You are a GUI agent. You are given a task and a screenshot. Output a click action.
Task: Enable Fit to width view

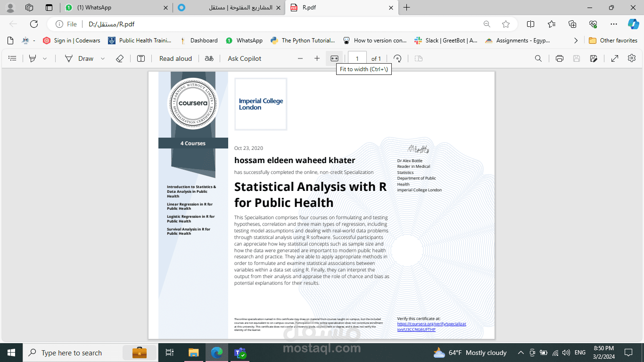[333, 58]
